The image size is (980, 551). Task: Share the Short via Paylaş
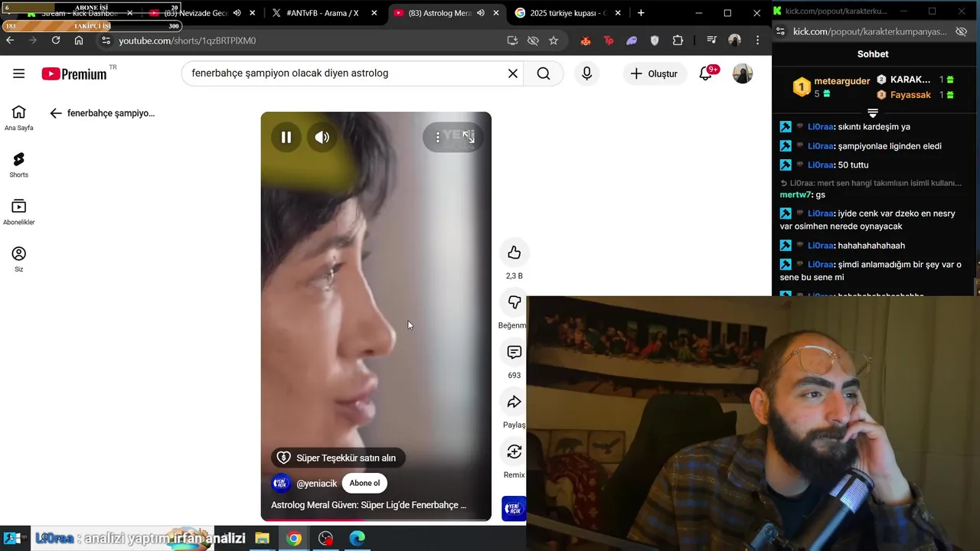coord(514,402)
